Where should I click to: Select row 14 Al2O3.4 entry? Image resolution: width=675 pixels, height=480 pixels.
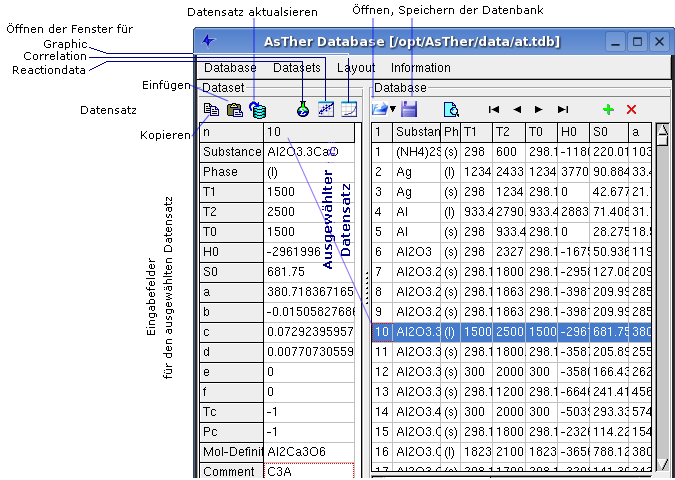tap(511, 412)
